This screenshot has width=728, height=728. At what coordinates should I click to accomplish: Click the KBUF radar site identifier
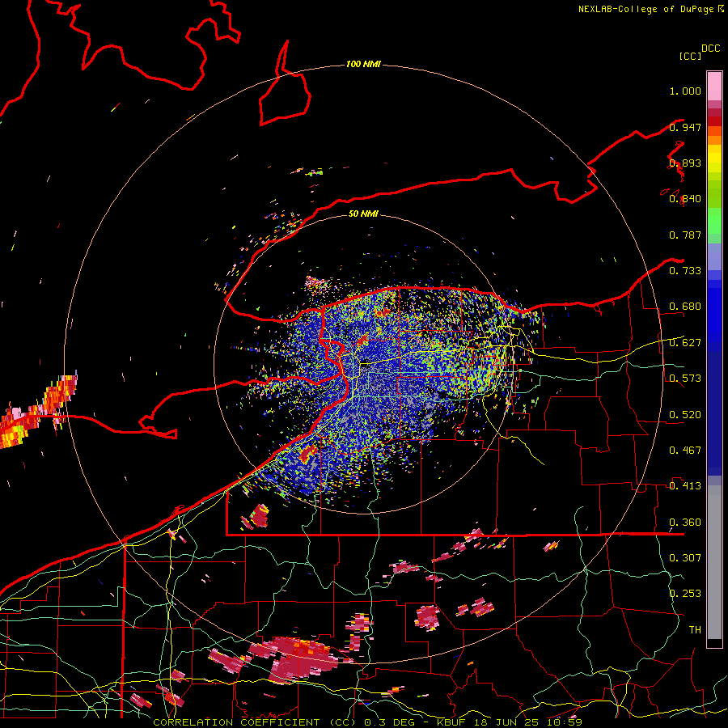451,722
